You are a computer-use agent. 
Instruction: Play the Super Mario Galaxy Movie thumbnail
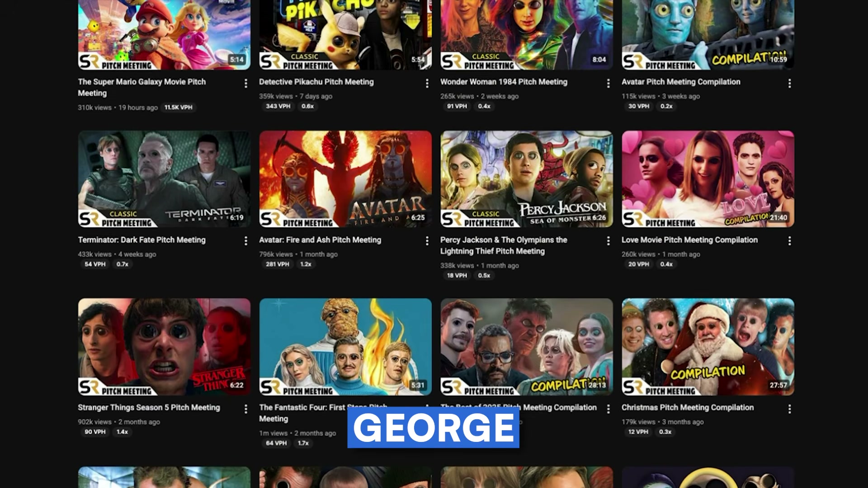click(x=164, y=35)
